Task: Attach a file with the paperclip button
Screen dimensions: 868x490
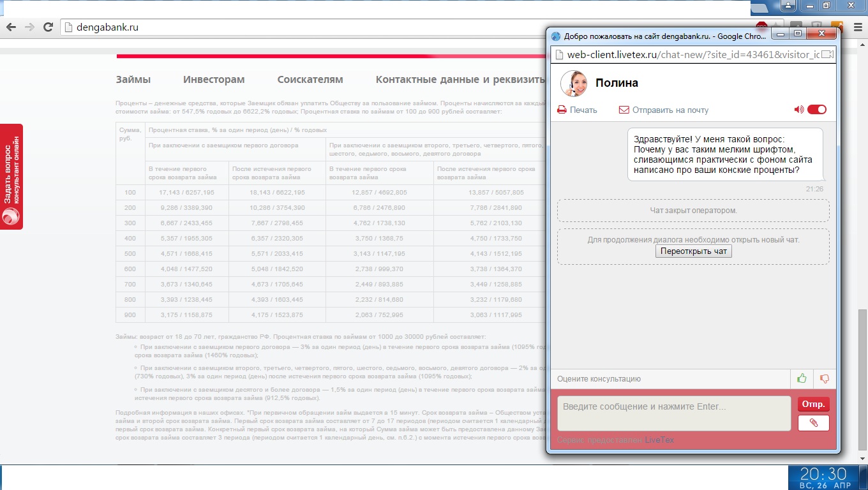Action: 813,423
